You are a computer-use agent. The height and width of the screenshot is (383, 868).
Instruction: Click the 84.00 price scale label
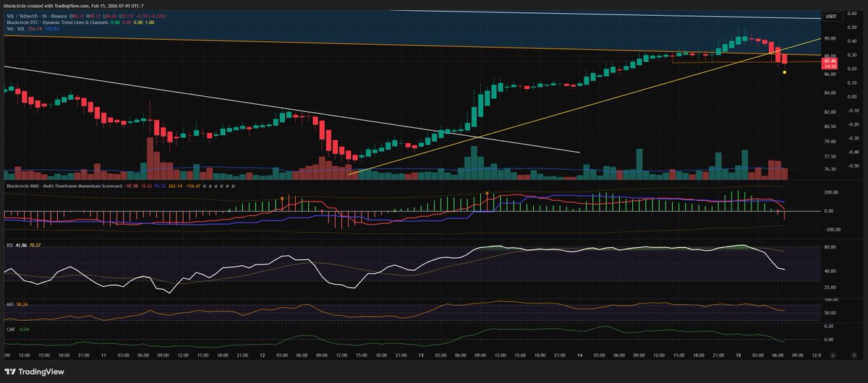point(830,92)
